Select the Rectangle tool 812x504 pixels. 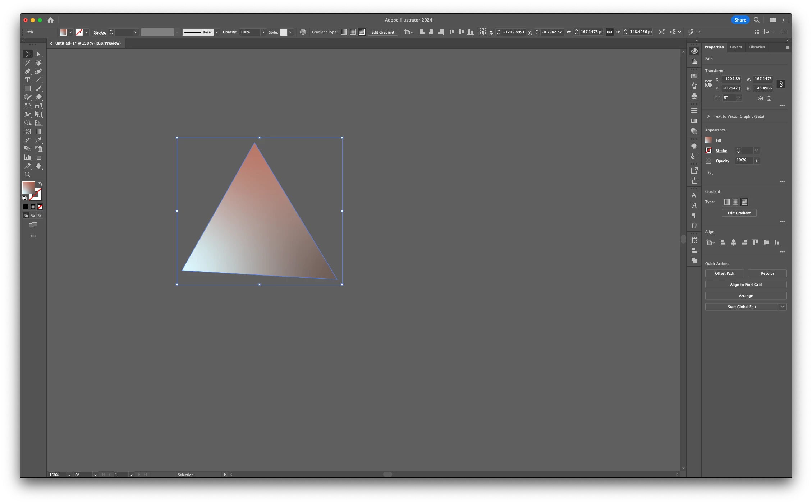point(27,89)
